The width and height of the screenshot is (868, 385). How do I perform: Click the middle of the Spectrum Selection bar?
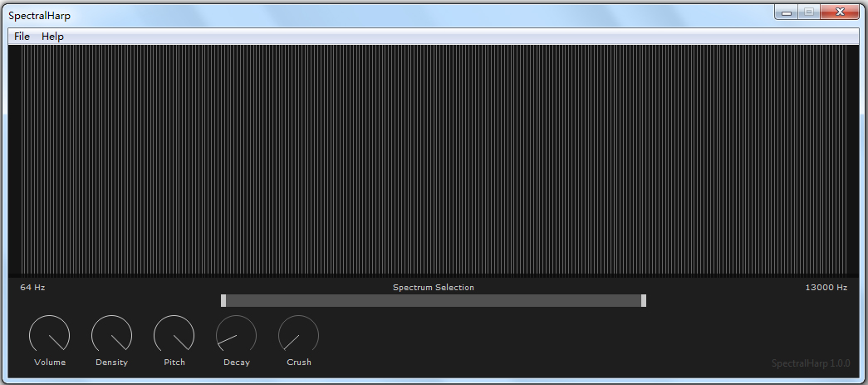[434, 300]
